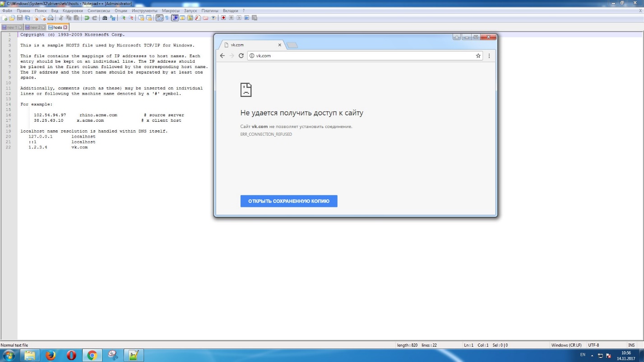The image size is (644, 362).
Task: Open the Кодировки menu
Action: [x=73, y=10]
